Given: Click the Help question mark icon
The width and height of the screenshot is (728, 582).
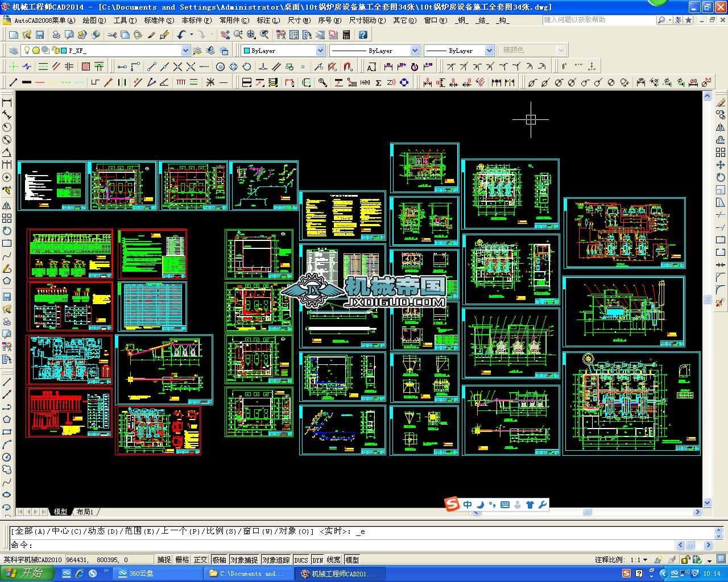Looking at the screenshot, I should 363,35.
